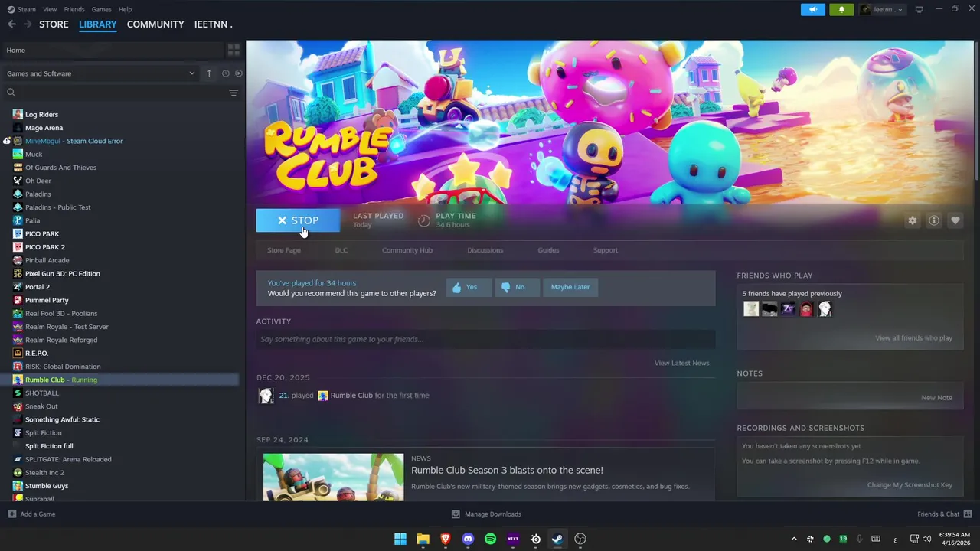980x551 pixels.
Task: Open the Community Hub tab
Action: 407,250
